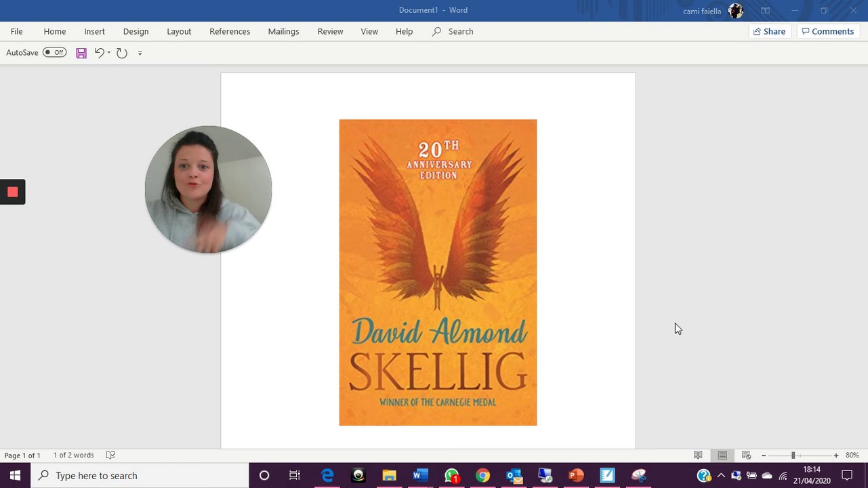The width and height of the screenshot is (868, 488).
Task: Open the proofing check icon in status bar
Action: (110, 455)
